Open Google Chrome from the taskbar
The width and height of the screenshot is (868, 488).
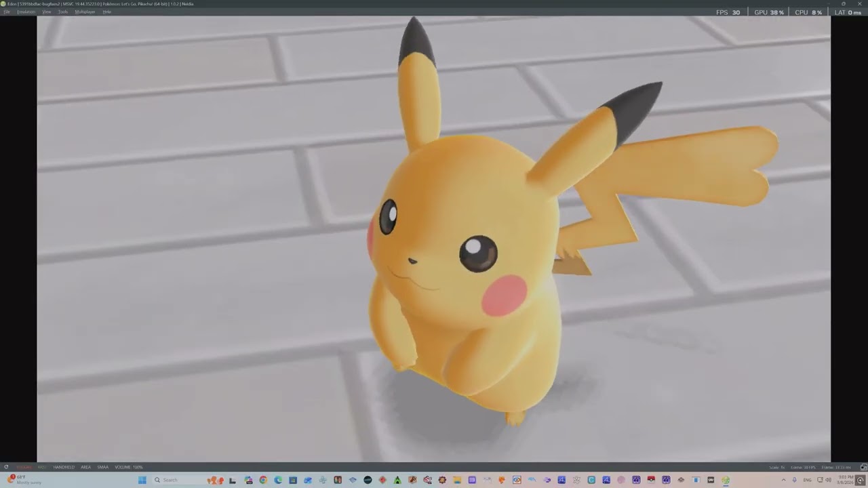(x=263, y=480)
